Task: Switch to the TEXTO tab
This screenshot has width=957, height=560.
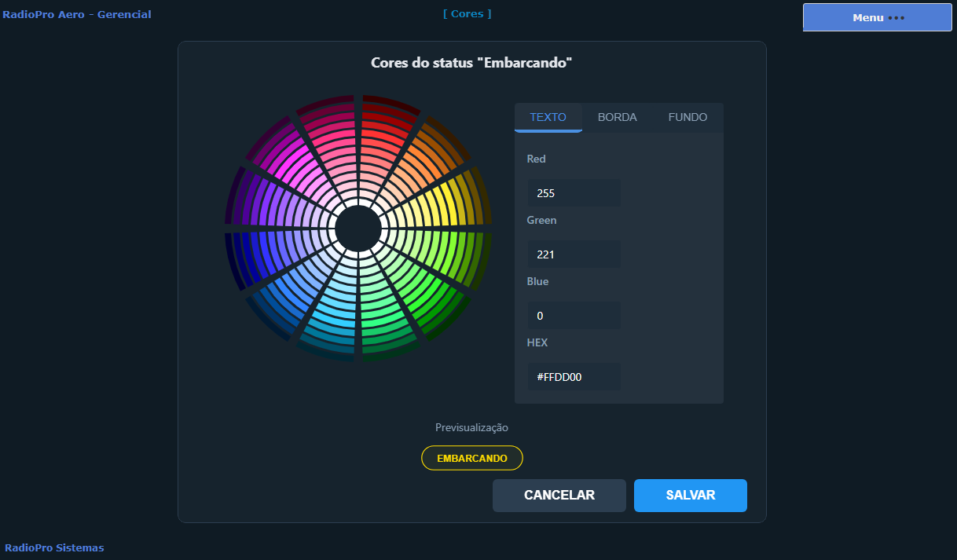Action: 548,117
